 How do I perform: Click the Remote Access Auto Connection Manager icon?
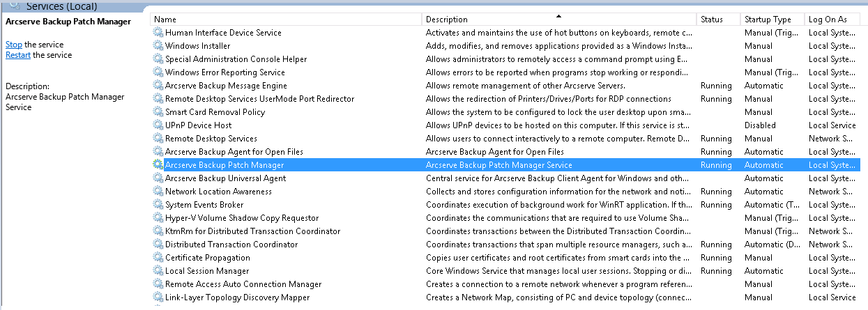pyautogui.click(x=158, y=284)
